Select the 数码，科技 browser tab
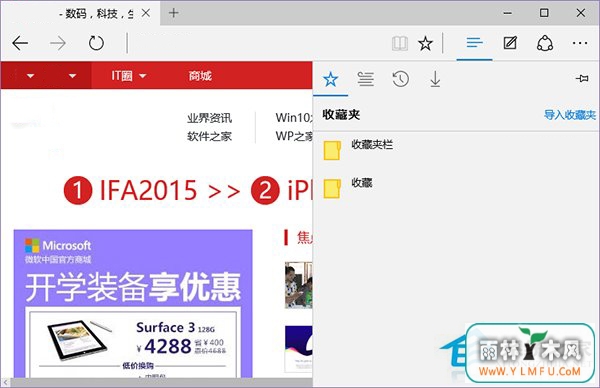Screen dimensions: 600x388 (80, 13)
